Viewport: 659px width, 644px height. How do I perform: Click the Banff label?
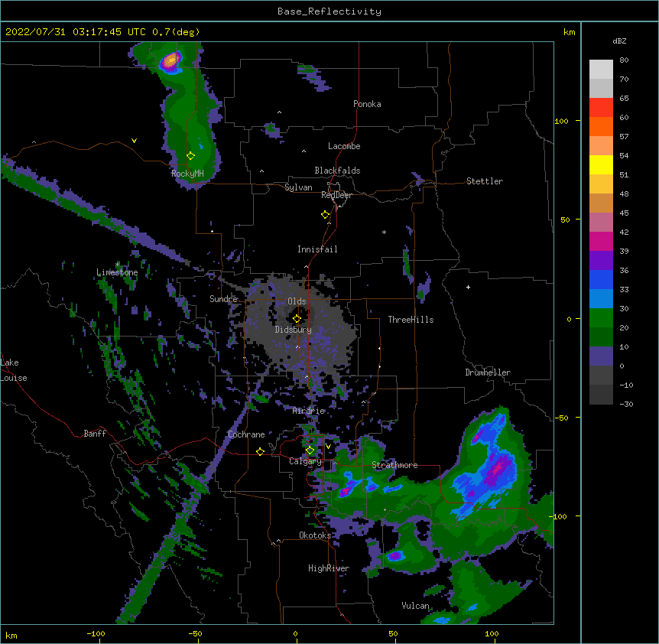click(x=95, y=434)
